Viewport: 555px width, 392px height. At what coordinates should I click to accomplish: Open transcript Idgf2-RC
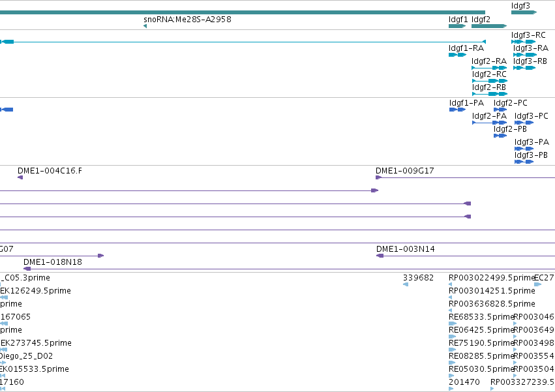tap(490, 81)
